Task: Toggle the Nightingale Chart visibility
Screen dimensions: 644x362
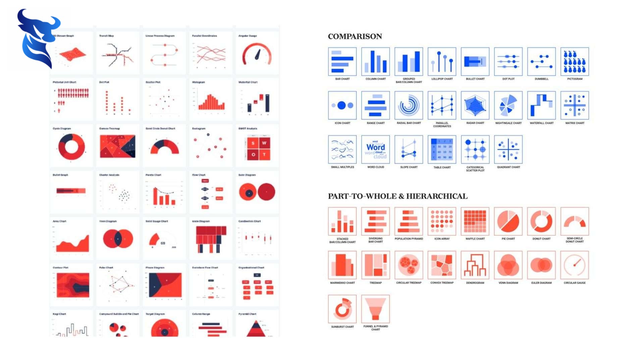Action: 508,107
